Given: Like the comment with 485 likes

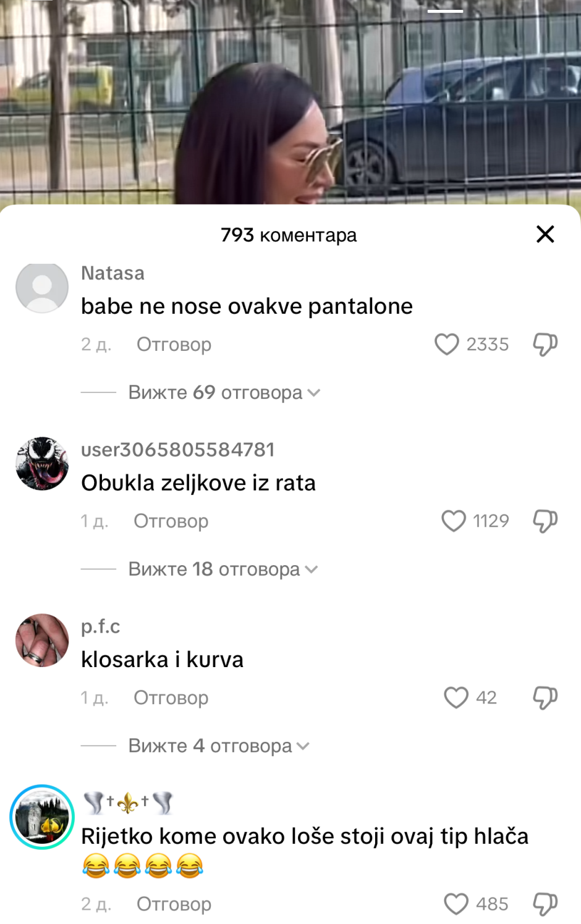Looking at the screenshot, I should point(456,904).
